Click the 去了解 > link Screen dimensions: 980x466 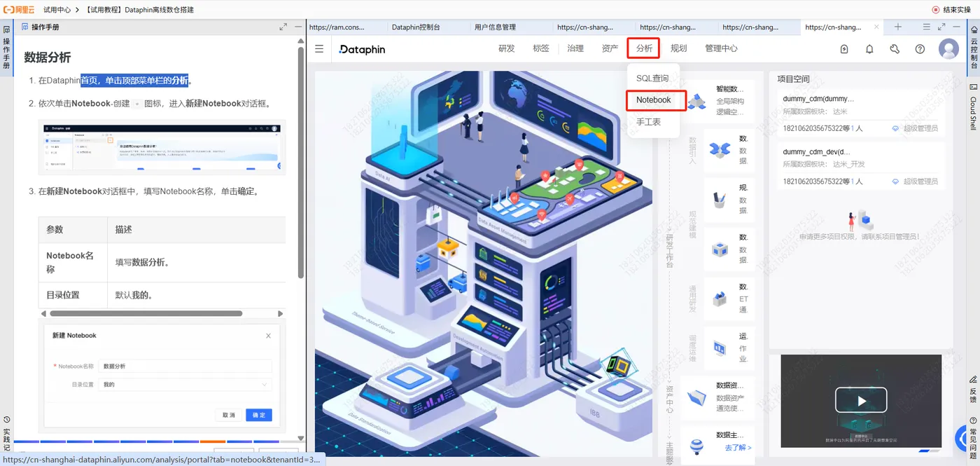tap(738, 448)
